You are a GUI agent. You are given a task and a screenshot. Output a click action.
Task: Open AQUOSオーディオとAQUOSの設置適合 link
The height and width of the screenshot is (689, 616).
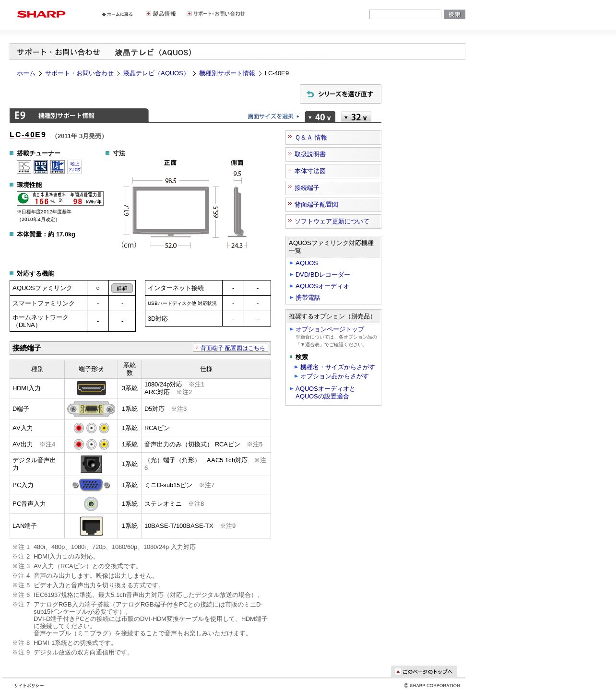(325, 393)
